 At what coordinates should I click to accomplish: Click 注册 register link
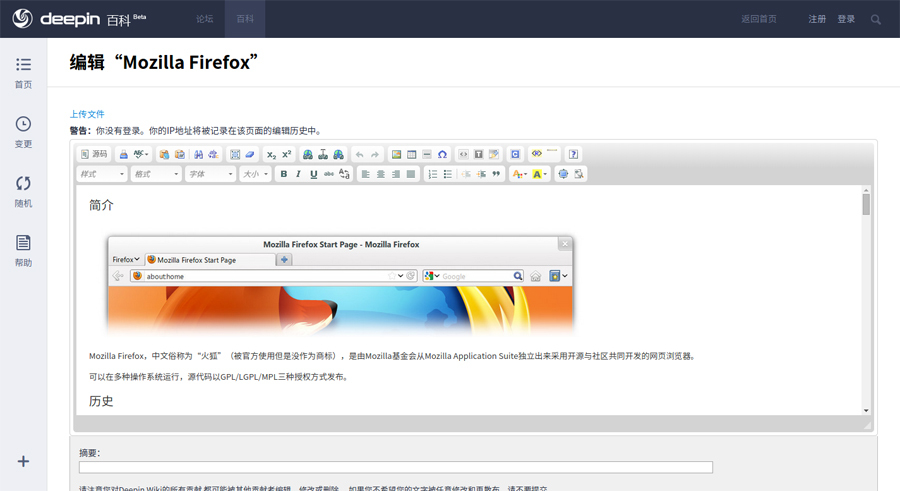817,19
